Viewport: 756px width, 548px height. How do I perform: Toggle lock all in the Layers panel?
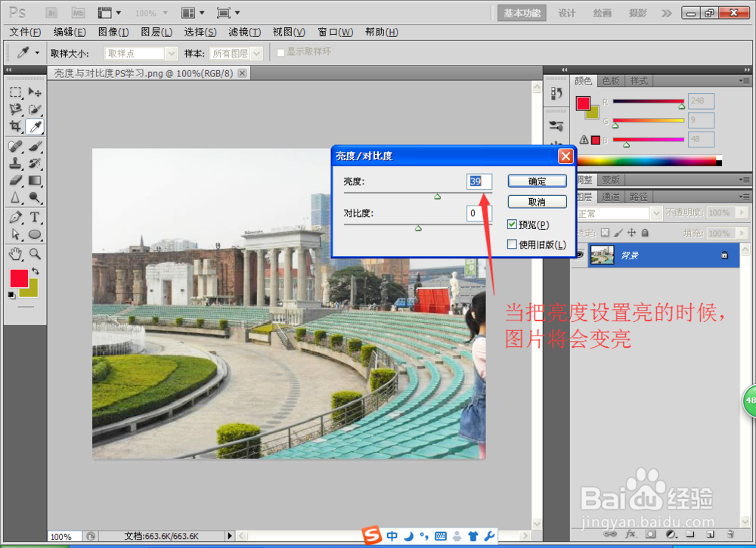[x=645, y=233]
